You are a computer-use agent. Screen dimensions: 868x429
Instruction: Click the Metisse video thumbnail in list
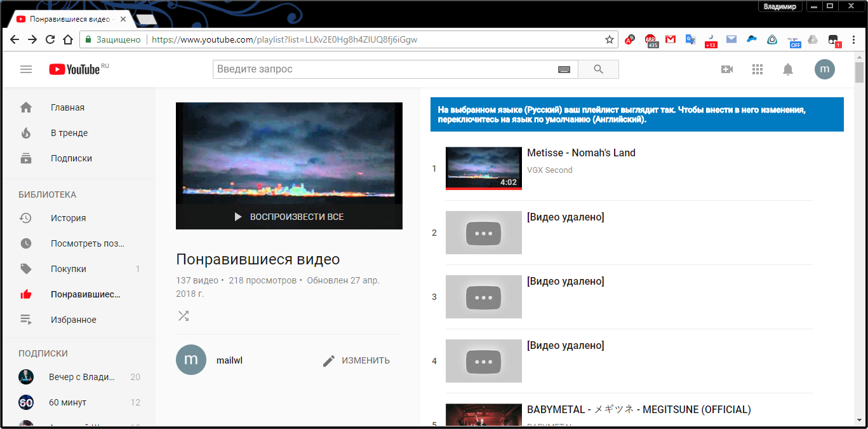(483, 168)
